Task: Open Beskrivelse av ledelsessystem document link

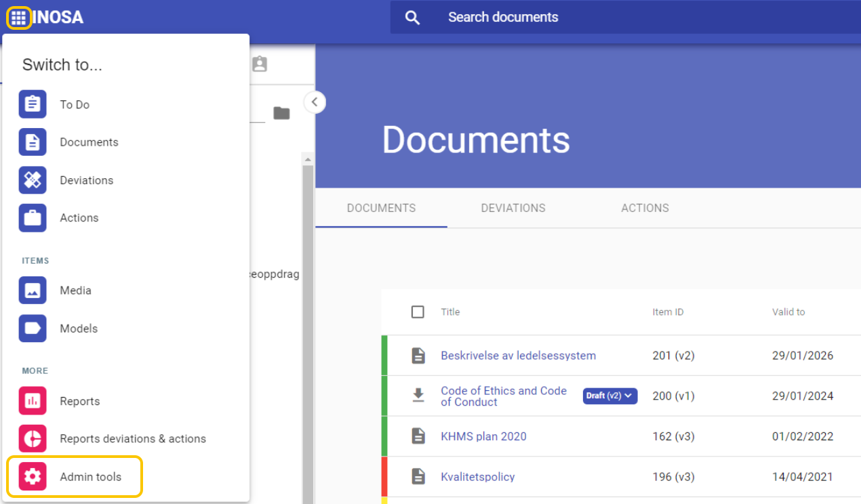Action: [519, 356]
